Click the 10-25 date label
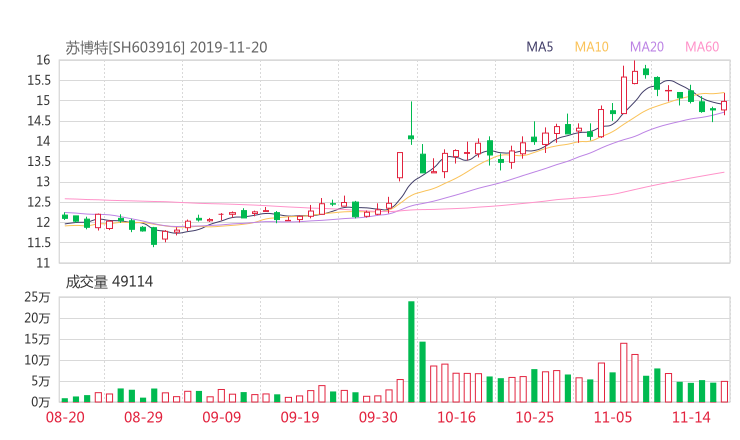This screenshot has width=740, height=440. (535, 417)
